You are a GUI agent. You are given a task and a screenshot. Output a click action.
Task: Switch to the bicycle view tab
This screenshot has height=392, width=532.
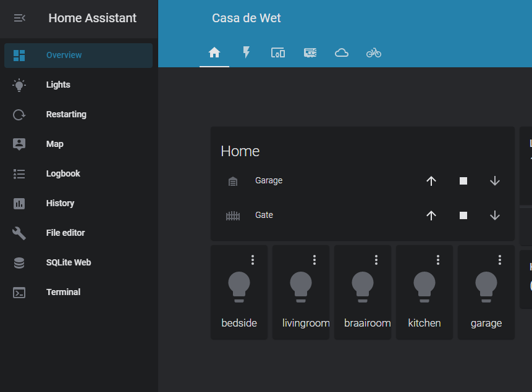coord(374,53)
